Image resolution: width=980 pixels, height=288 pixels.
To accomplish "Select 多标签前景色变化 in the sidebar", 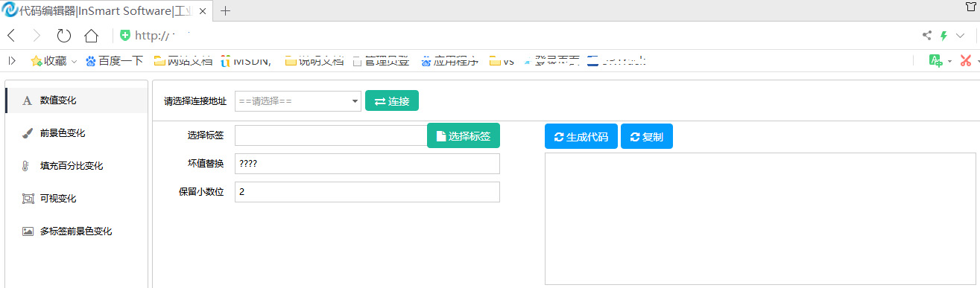I will pyautogui.click(x=76, y=231).
